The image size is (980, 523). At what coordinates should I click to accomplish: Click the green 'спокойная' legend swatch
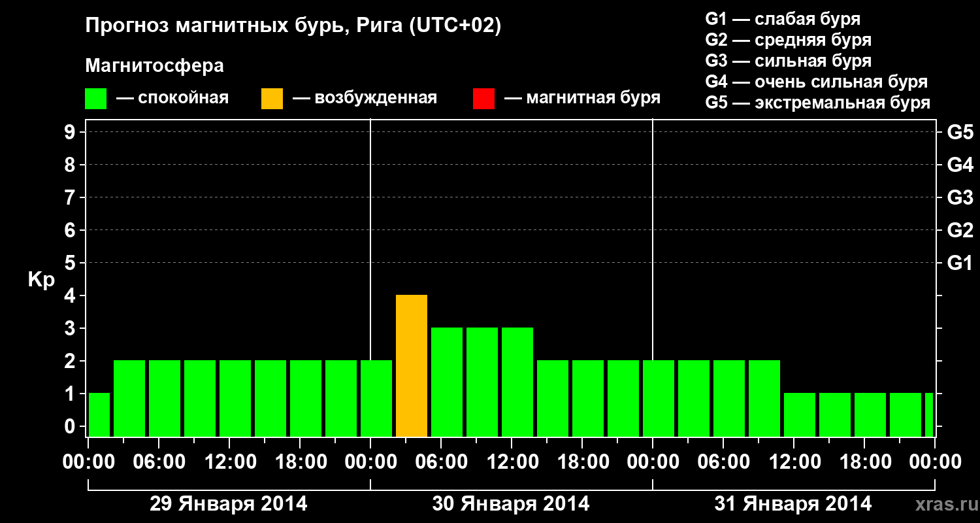coord(95,99)
